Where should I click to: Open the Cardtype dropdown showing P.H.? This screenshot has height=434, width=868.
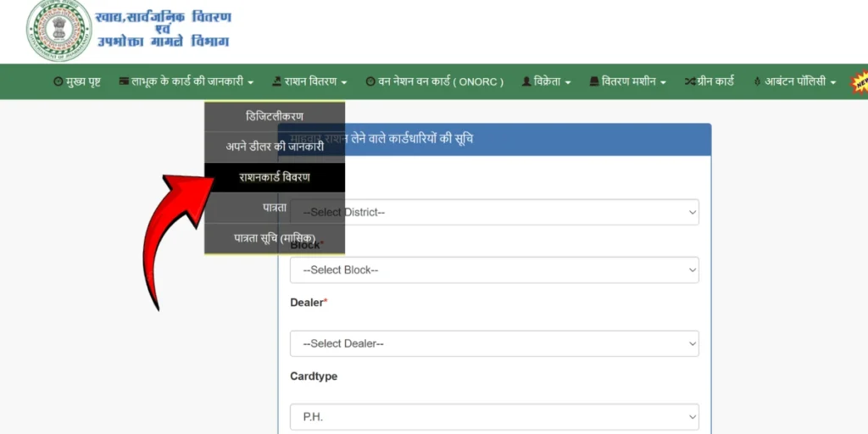tap(494, 416)
